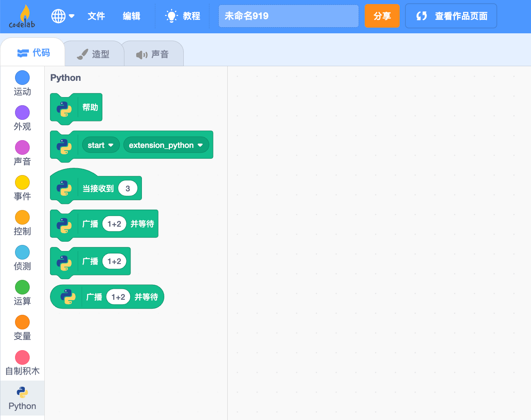
Task: Select the Python extension category at sidebar bottom
Action: [x=22, y=398]
